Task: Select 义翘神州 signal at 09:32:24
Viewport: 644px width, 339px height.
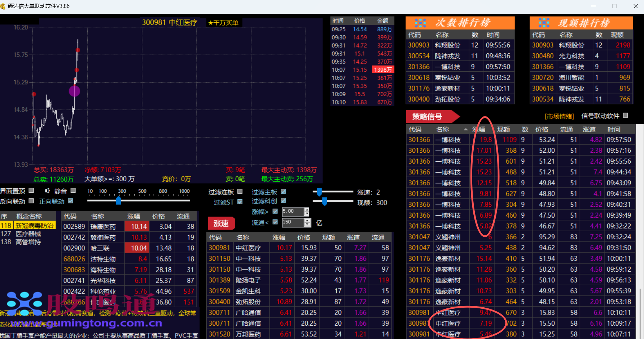Action: (521, 237)
